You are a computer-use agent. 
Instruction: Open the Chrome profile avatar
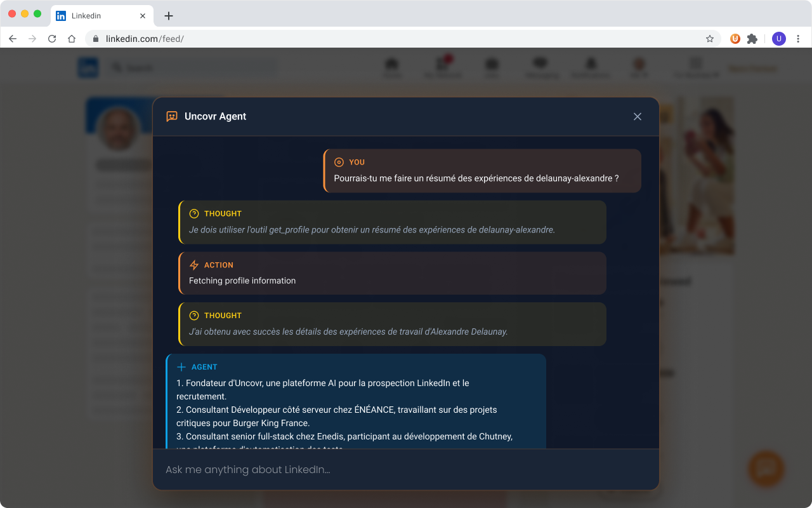[x=778, y=39]
